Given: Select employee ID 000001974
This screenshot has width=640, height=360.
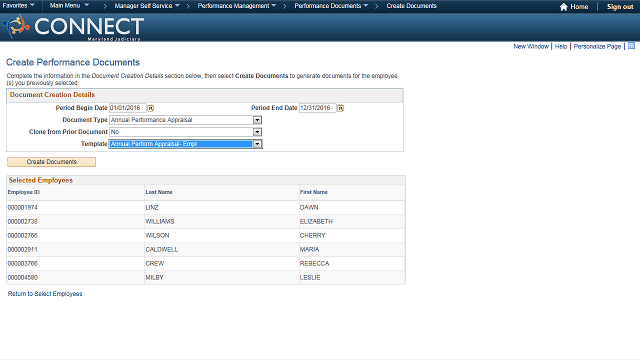Looking at the screenshot, I should point(22,208).
